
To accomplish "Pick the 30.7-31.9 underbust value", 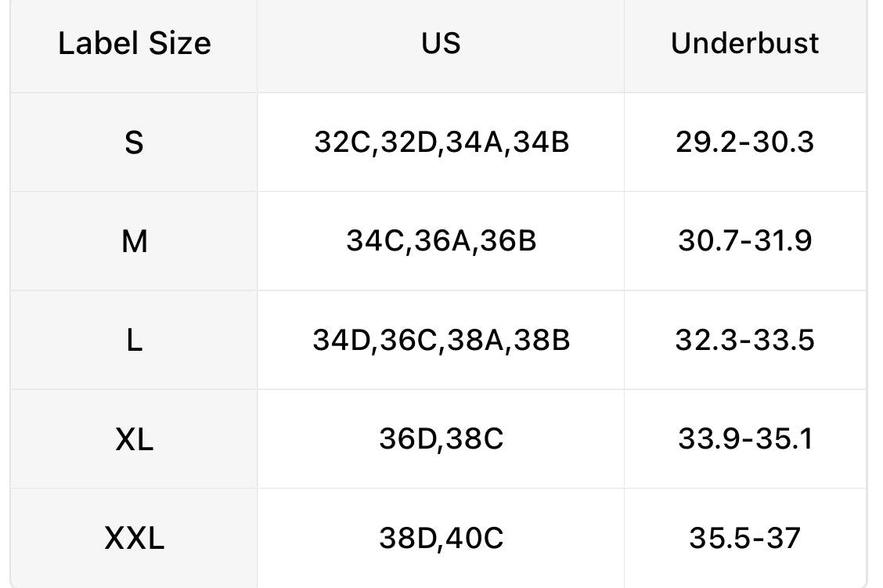I will [x=744, y=241].
